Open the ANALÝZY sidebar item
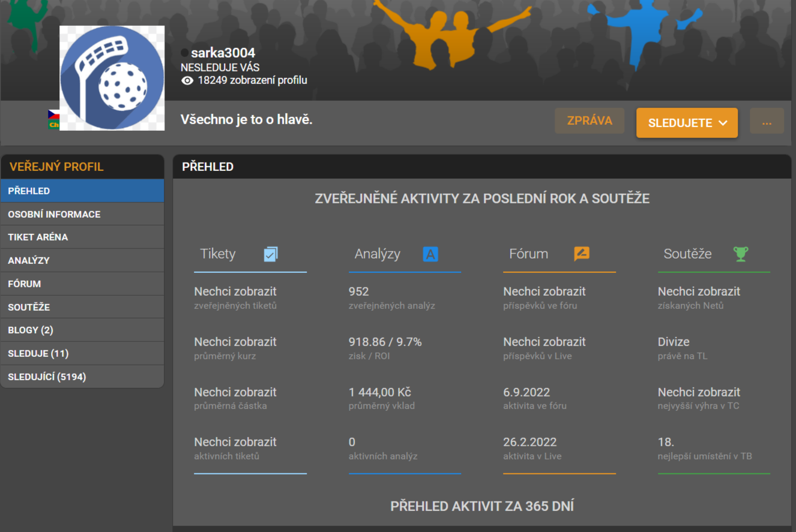Viewport: 796px width, 532px height. (82, 260)
